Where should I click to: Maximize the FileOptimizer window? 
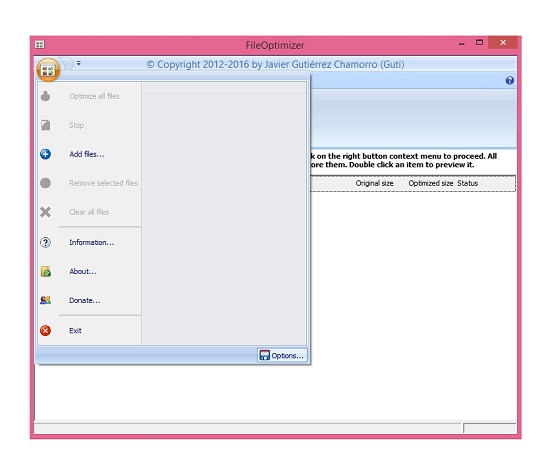(479, 43)
